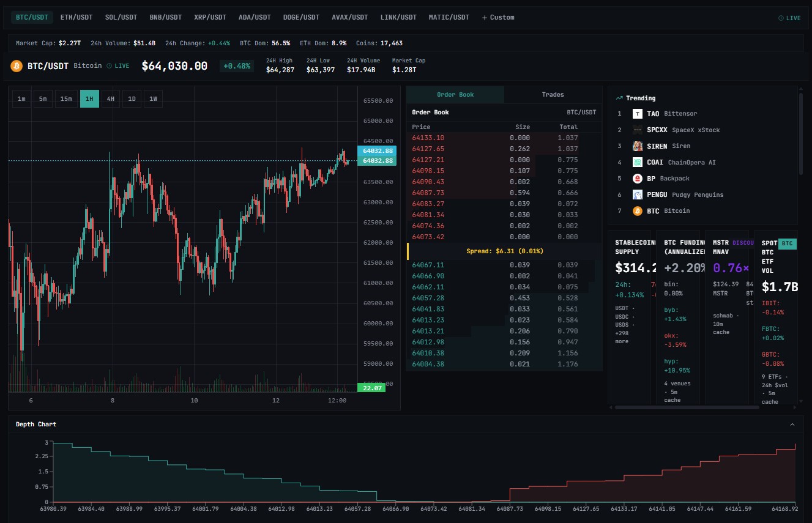Open the MATIC/USDT pair
Viewport: 812px width, 523px height.
coord(449,17)
